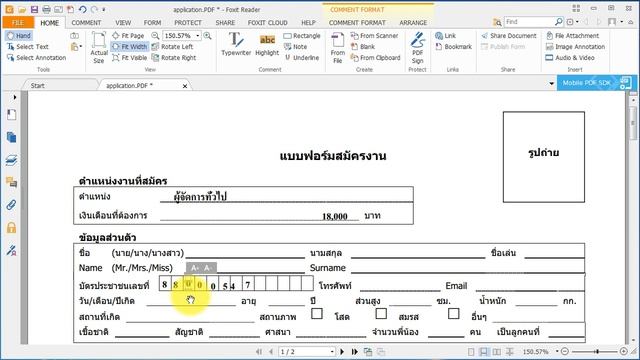Click the Mobile PDF SDK banner

coord(596,83)
